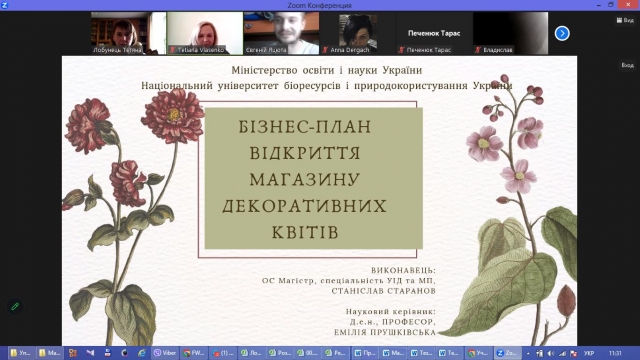Show hidden system tray icons
Screen dimensions: 640x360
click(x=528, y=353)
